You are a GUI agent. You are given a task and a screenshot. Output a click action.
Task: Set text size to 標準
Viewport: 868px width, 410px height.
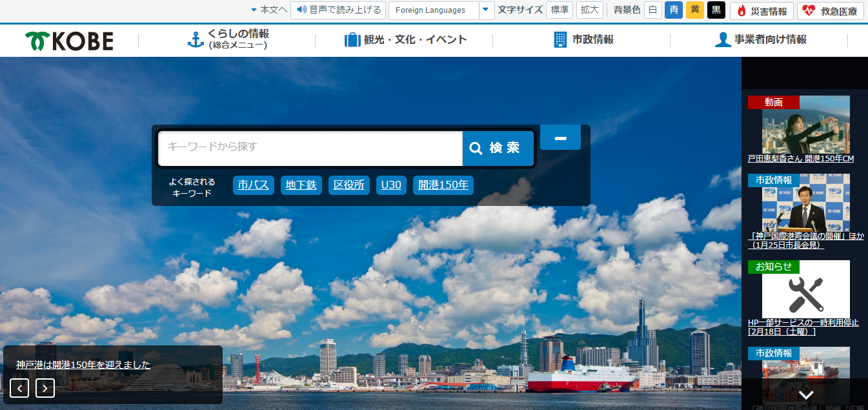tap(560, 10)
